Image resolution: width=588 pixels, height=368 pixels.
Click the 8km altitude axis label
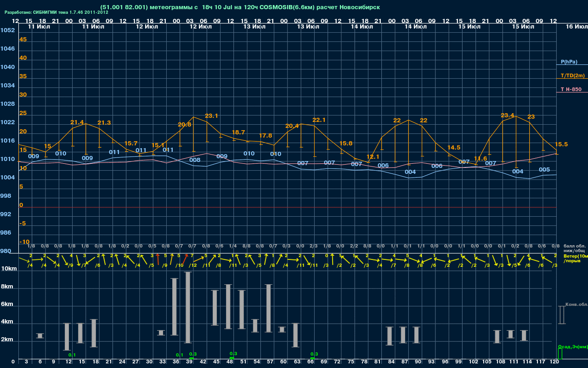click(x=6, y=287)
